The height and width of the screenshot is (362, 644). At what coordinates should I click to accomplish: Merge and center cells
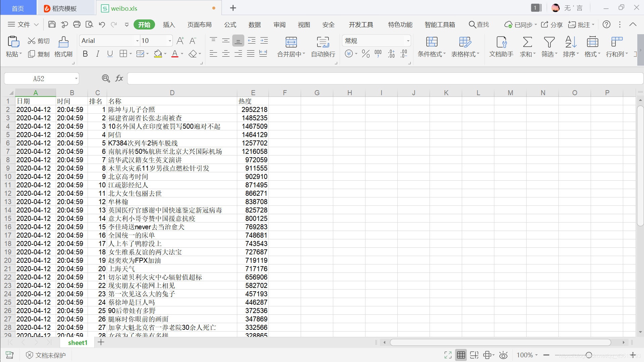[291, 47]
